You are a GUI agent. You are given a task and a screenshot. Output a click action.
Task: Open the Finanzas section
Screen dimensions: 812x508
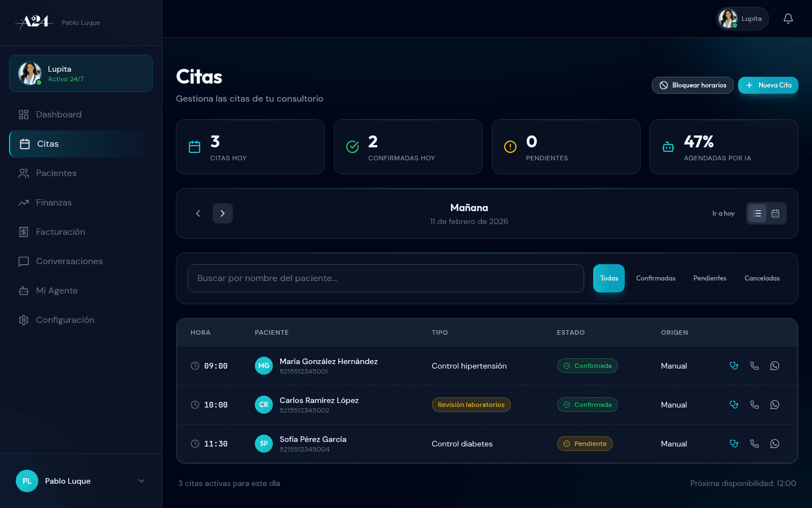(54, 202)
